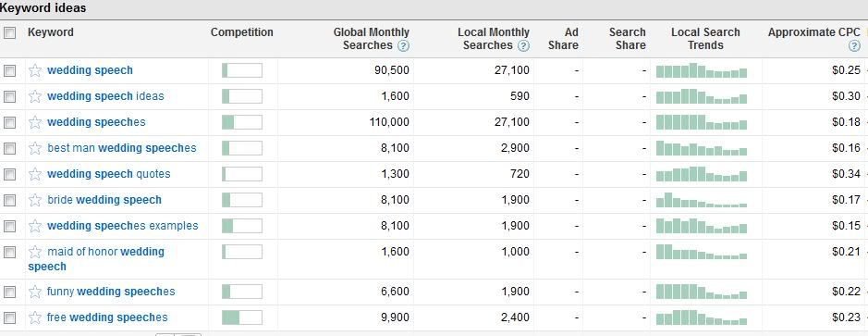Screen dimensions: 868x336
Task: Sort by the Competition column header
Action: [242, 32]
